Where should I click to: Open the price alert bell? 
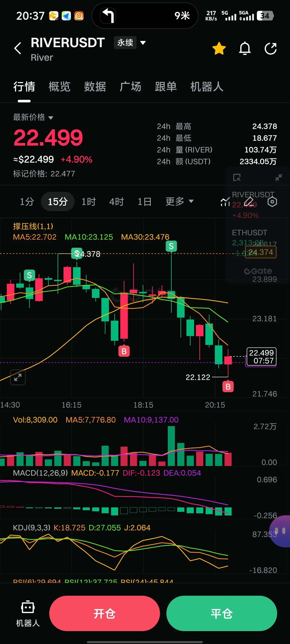[245, 48]
